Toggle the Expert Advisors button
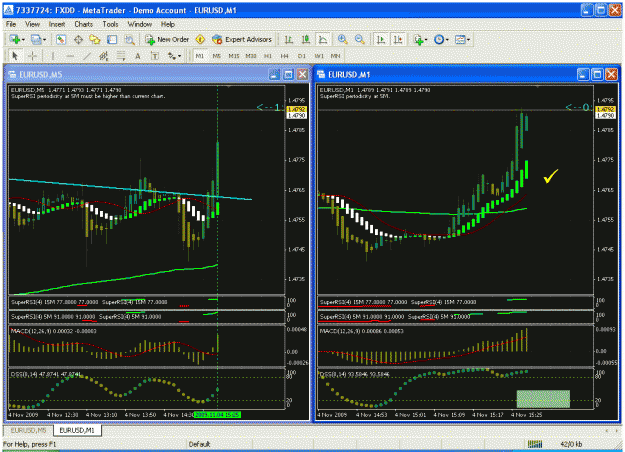This screenshot has height=452, width=625. coord(242,39)
